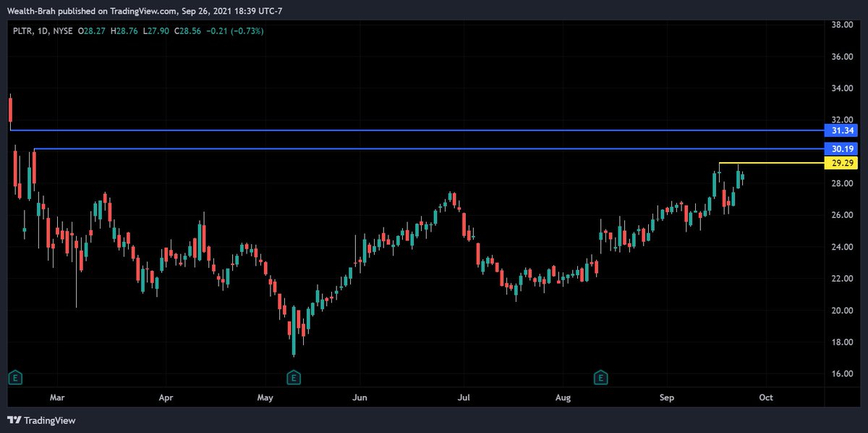Screen dimensions: 868x433
Task: Click the Apr label on time axis
Action: (166, 398)
